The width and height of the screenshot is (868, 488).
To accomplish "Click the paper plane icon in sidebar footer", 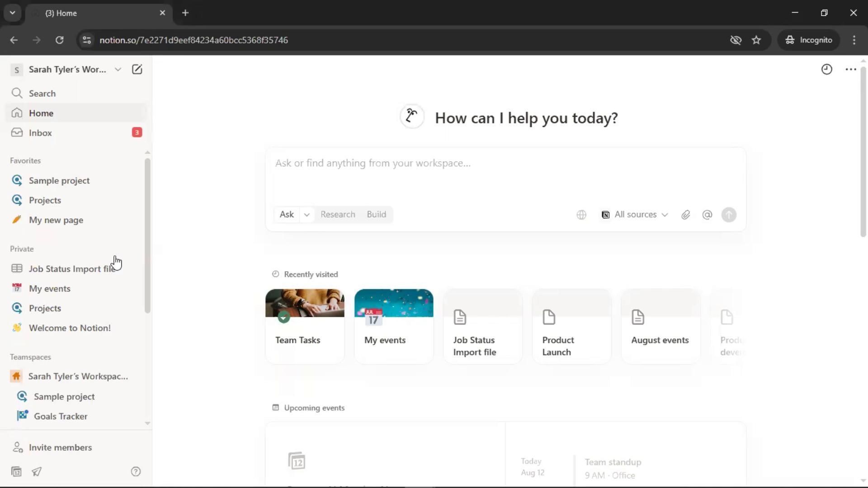I will click(x=37, y=471).
